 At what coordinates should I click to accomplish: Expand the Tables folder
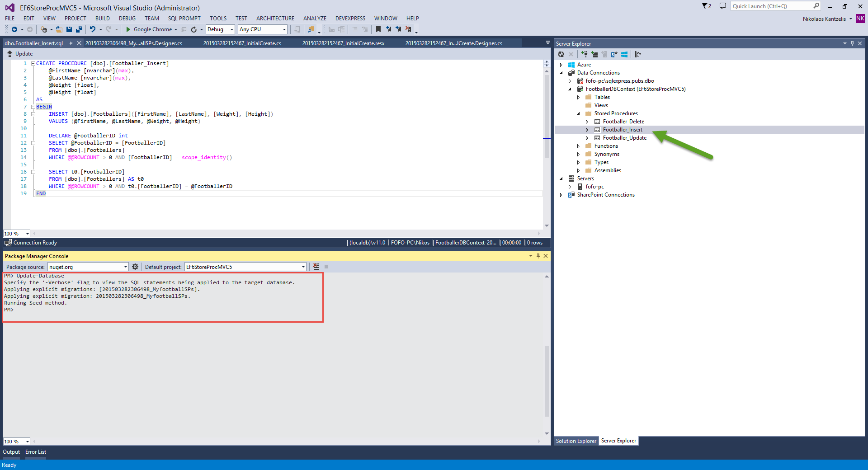click(x=578, y=97)
